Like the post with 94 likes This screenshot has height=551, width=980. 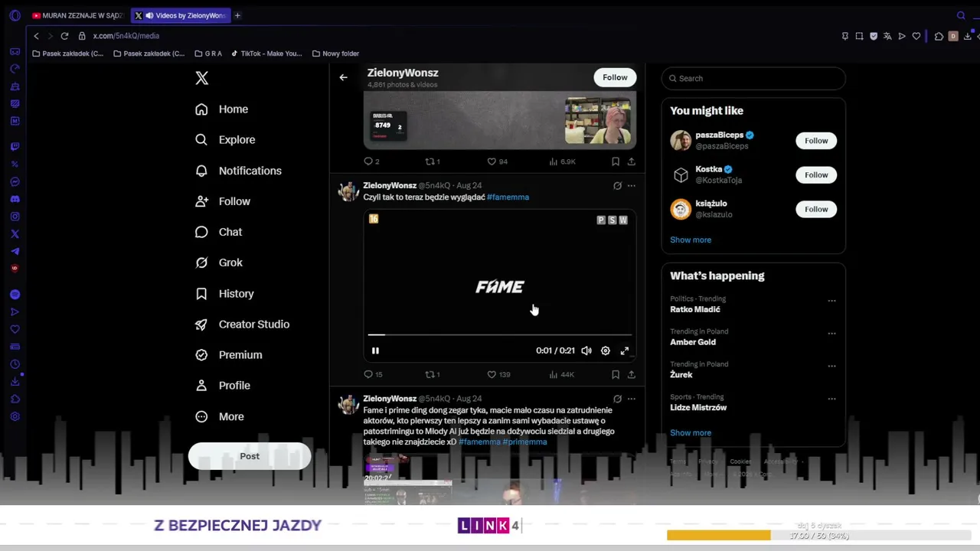(492, 161)
